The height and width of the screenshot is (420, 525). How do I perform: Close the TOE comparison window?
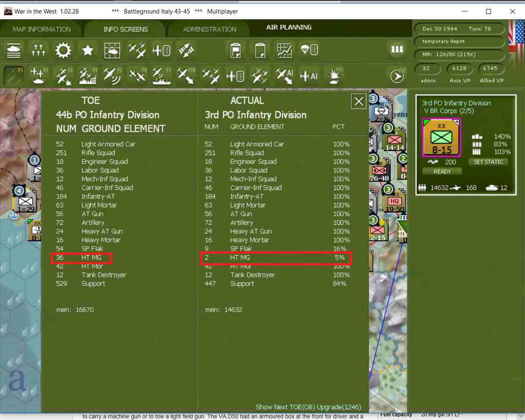pyautogui.click(x=359, y=101)
